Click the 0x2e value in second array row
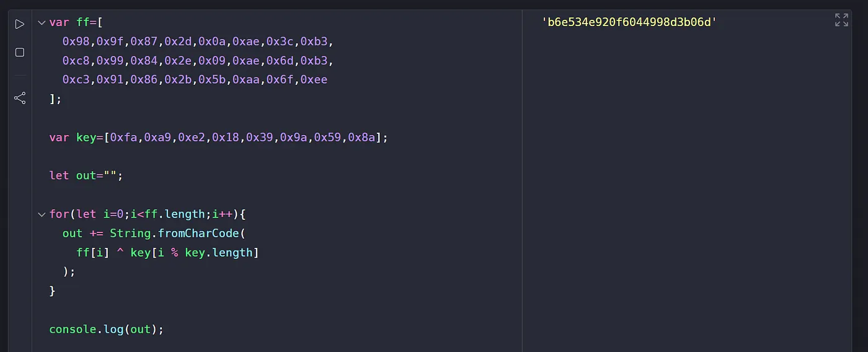This screenshot has width=868, height=352. tap(178, 61)
